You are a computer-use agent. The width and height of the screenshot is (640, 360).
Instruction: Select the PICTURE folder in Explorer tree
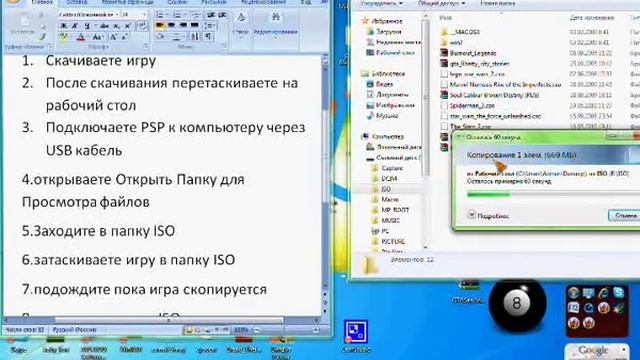[x=388, y=242]
